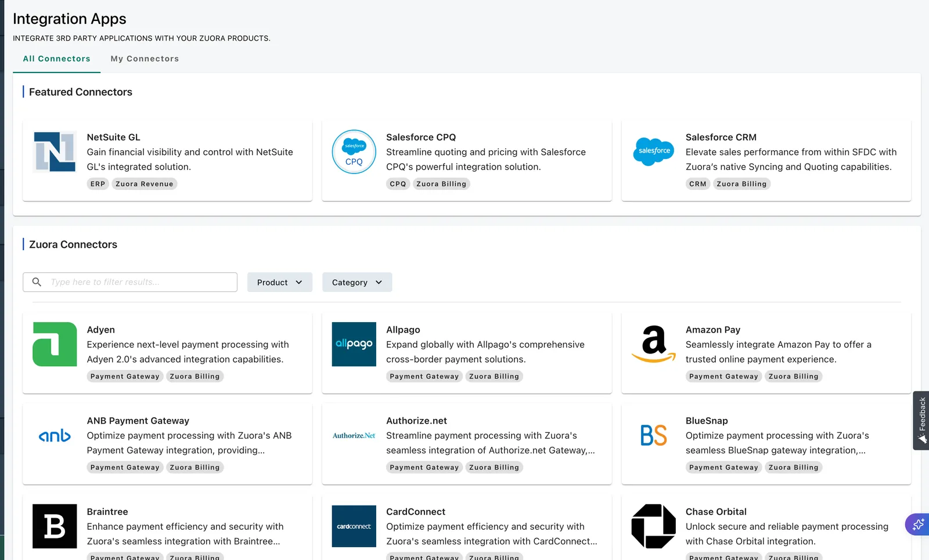The width and height of the screenshot is (929, 560).
Task: Click the Amazon Pay logo
Action: point(654,344)
